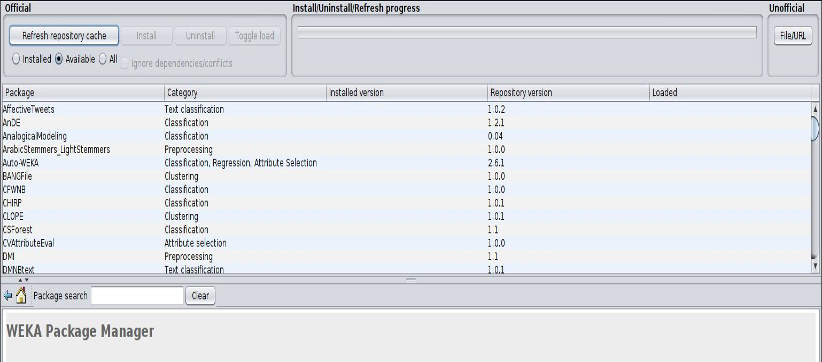This screenshot has width=822, height=362.
Task: Click the scrollbar down arrow
Action: (815, 266)
